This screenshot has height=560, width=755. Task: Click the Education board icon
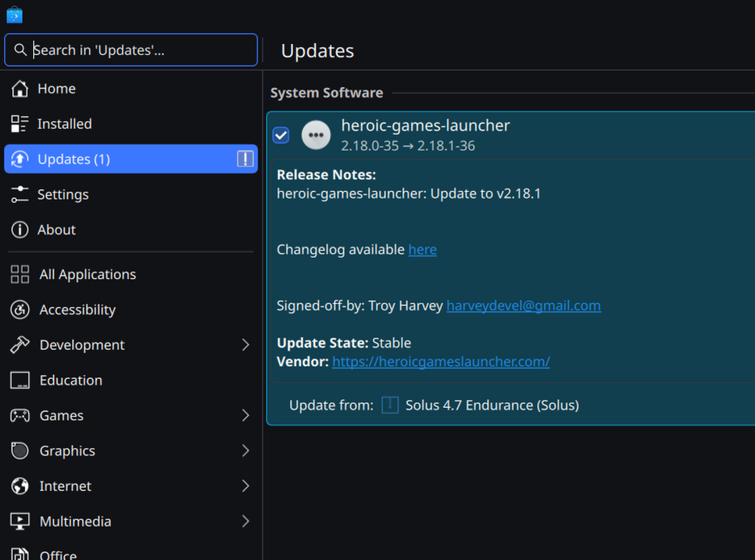[x=20, y=380]
